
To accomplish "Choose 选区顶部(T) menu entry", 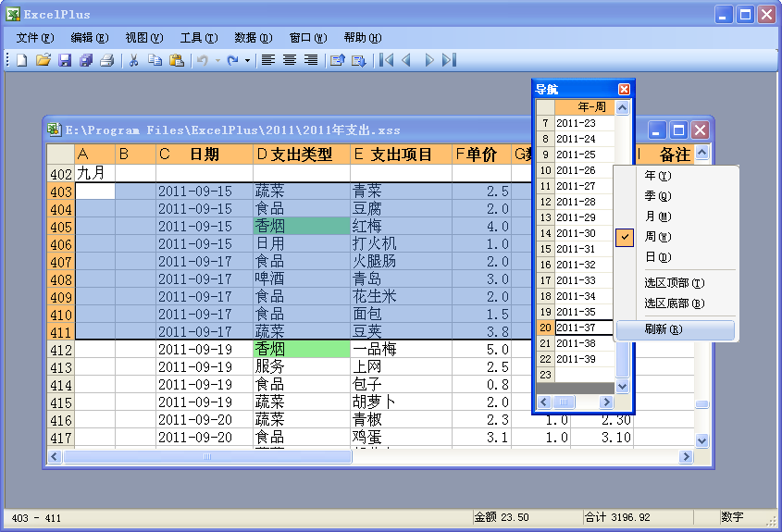I will (x=676, y=283).
